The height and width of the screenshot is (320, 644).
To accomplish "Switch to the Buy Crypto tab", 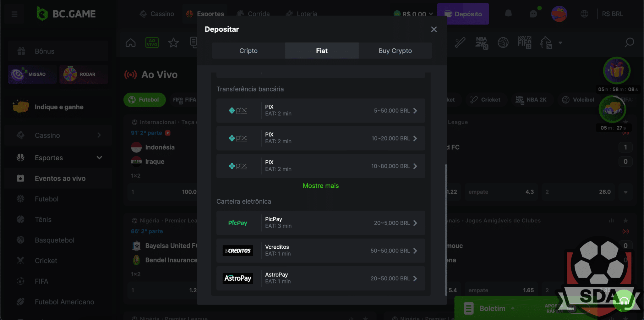I will [395, 51].
